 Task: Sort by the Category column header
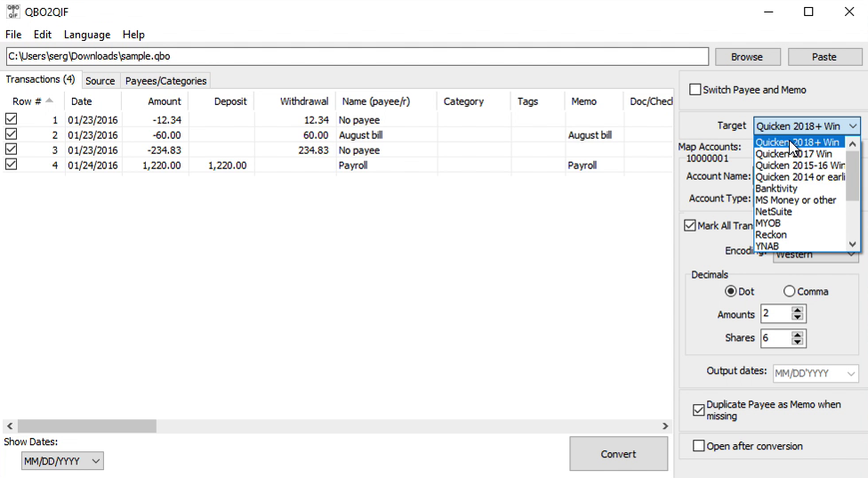click(474, 101)
